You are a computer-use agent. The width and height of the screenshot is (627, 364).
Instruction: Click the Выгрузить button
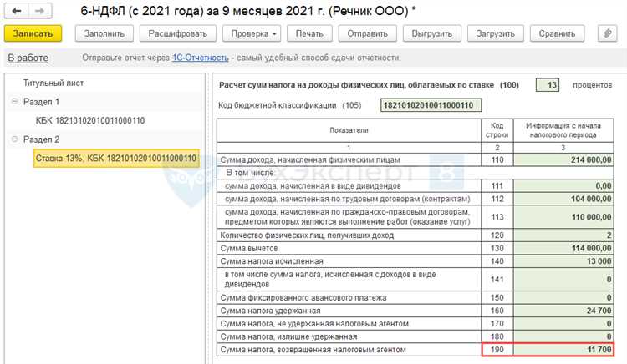point(432,33)
